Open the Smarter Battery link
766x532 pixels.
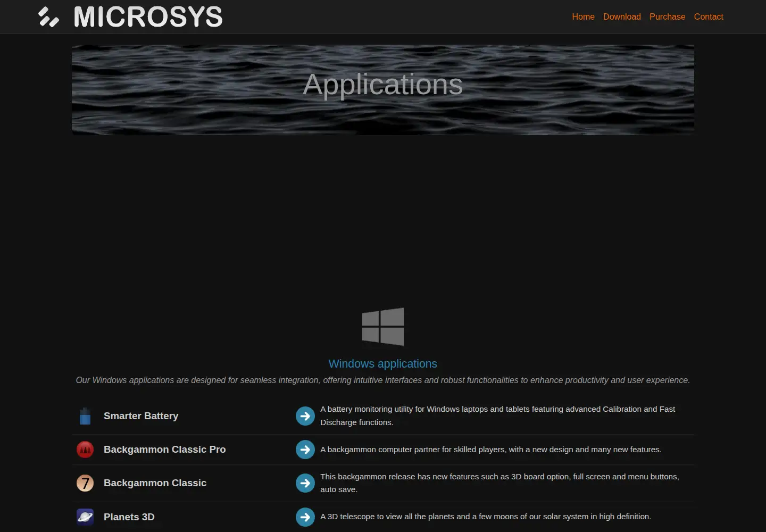pyautogui.click(x=141, y=416)
